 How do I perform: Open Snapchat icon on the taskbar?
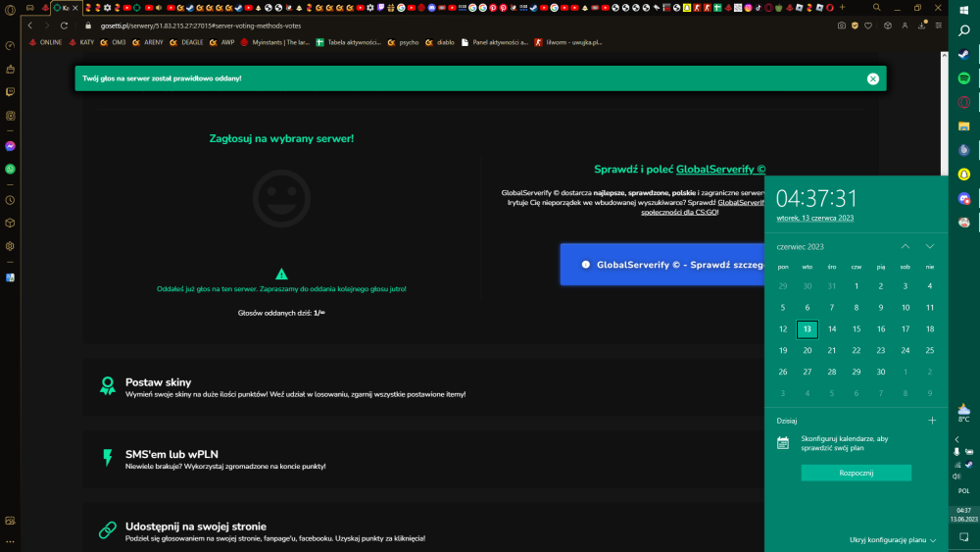tap(963, 175)
